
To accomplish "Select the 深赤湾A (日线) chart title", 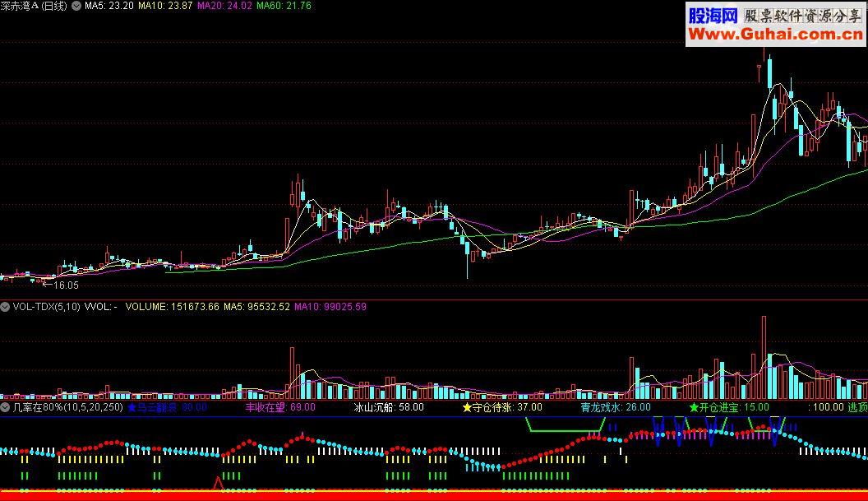I will (x=34, y=6).
